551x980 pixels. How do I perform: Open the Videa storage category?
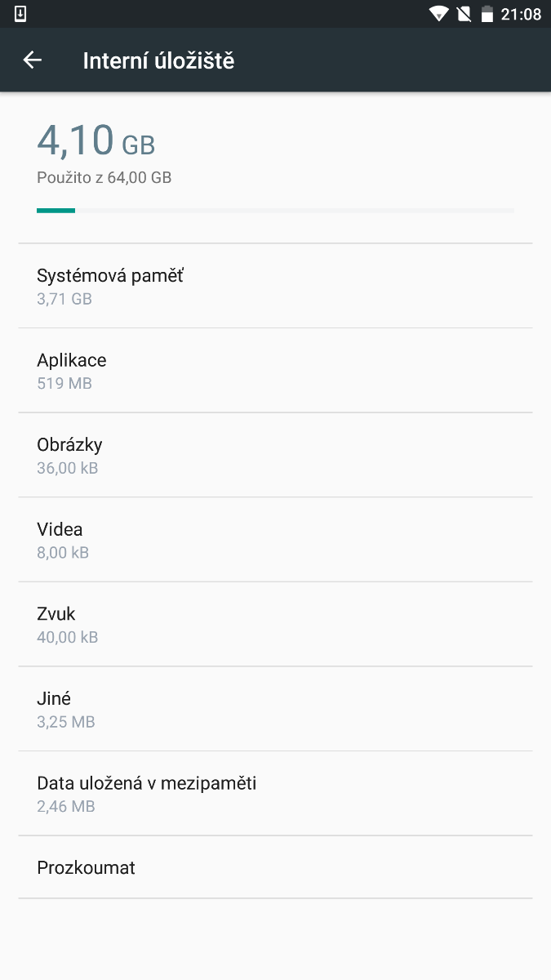pos(275,540)
